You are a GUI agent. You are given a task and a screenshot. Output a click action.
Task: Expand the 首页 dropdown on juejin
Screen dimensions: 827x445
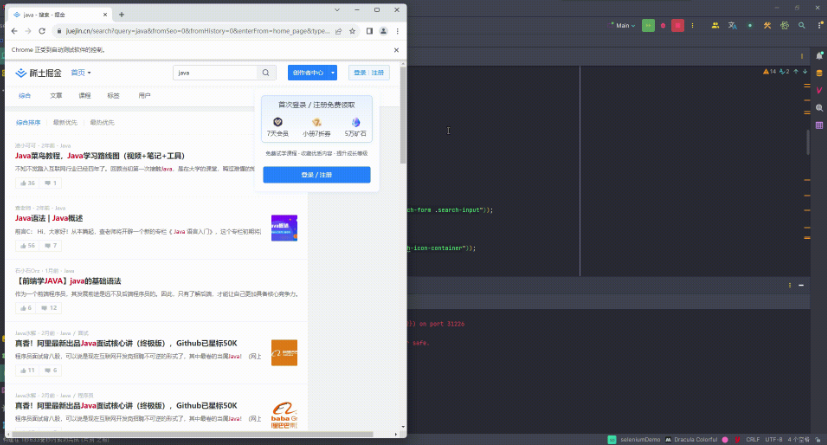tap(81, 73)
